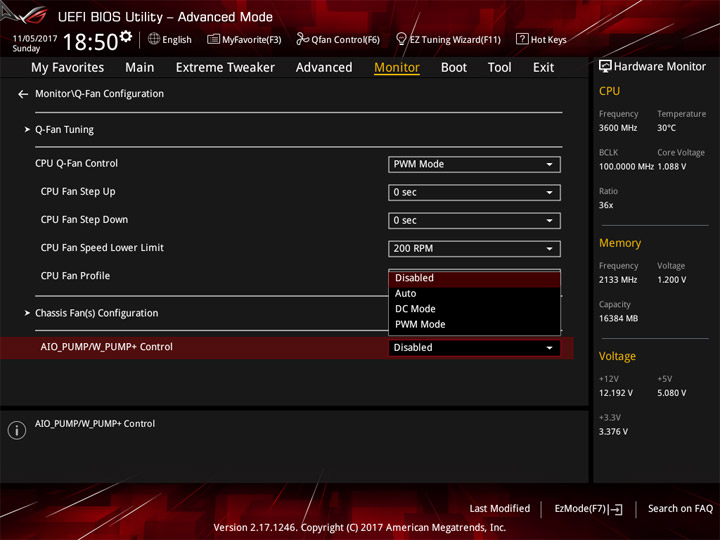Expand the Q-Fan Tuning submenu arrow

click(27, 129)
